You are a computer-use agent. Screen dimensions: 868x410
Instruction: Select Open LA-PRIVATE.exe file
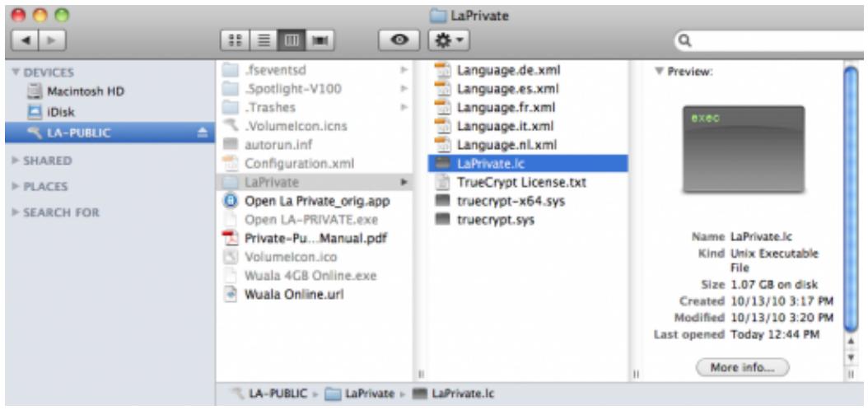click(315, 220)
